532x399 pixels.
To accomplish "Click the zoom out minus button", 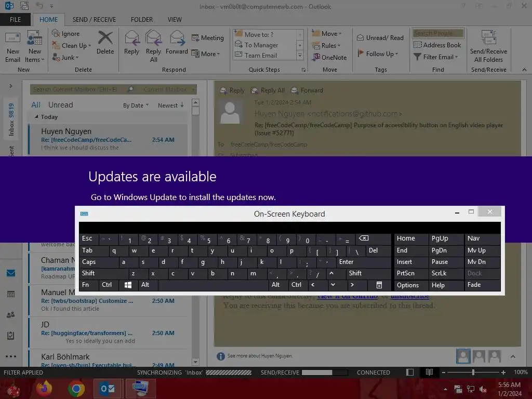I will click(x=443, y=372).
